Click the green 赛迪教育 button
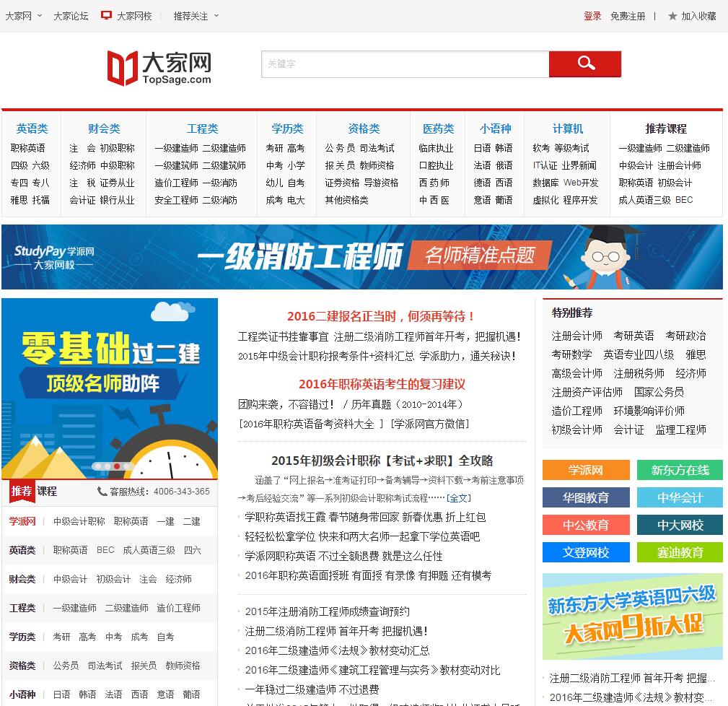 click(680, 552)
